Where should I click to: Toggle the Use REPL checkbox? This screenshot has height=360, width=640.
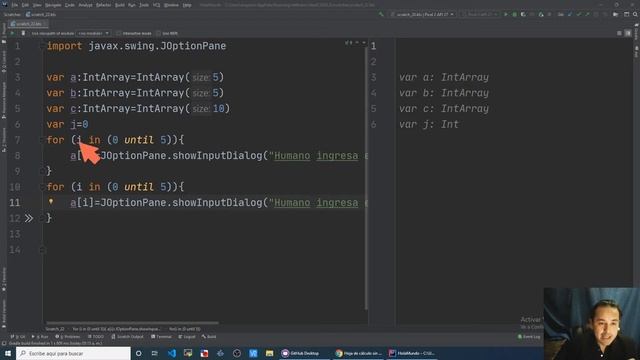point(158,33)
